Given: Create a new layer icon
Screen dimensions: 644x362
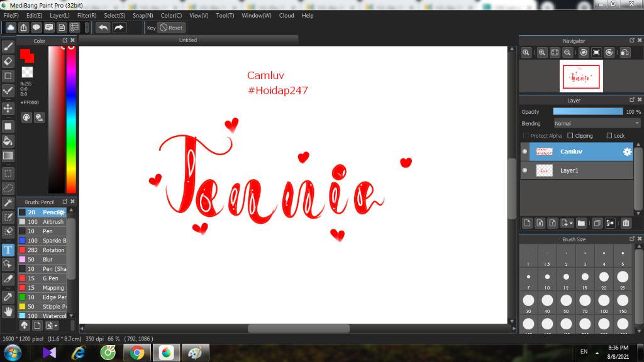Looking at the screenshot, I should (527, 223).
